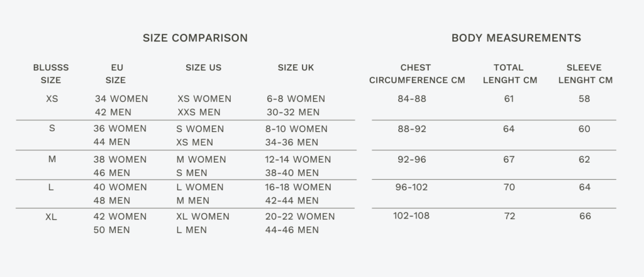The height and width of the screenshot is (277, 644).
Task: Click the SIZE UK column header
Action: point(296,68)
